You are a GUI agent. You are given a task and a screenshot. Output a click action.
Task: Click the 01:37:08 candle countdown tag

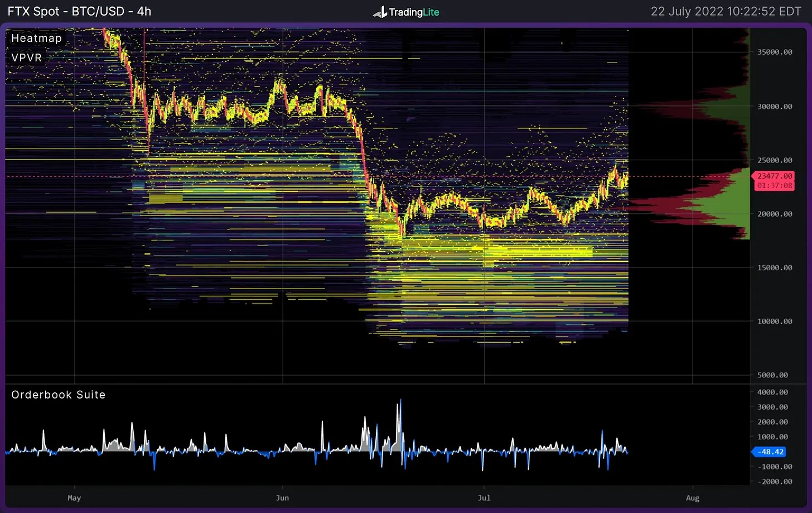pyautogui.click(x=775, y=185)
